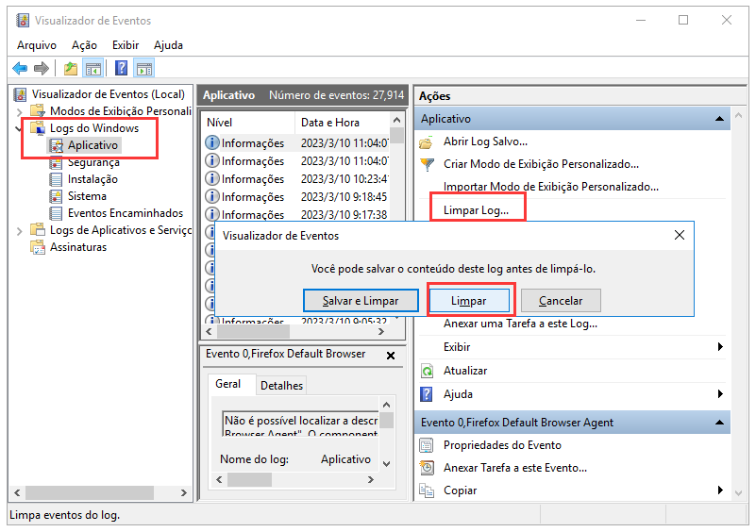Click the Atualizar refresh icon
Image resolution: width=756 pixels, height=532 pixels.
point(427,371)
